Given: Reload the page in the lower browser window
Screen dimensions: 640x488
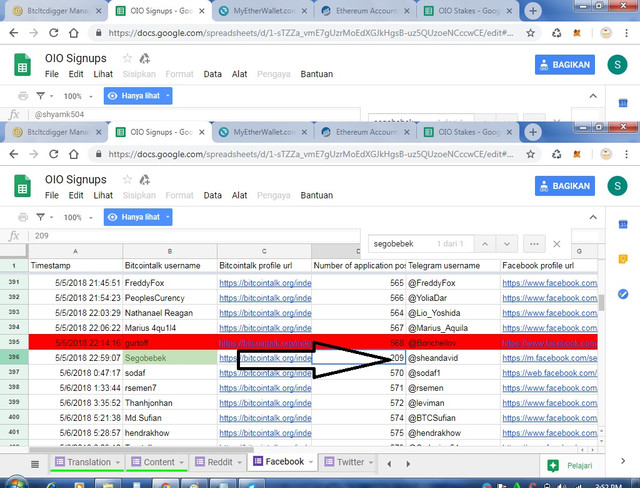Looking at the screenshot, I should [x=53, y=154].
